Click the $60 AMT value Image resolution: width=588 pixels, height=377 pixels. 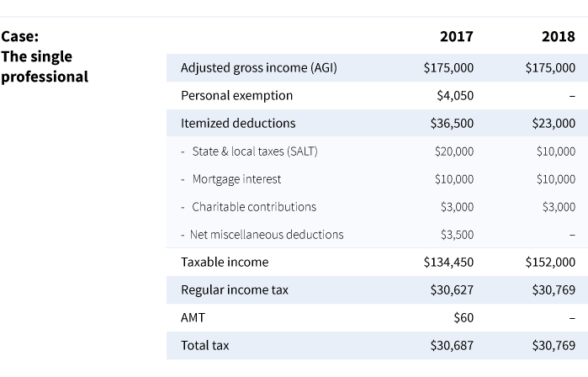click(x=464, y=318)
